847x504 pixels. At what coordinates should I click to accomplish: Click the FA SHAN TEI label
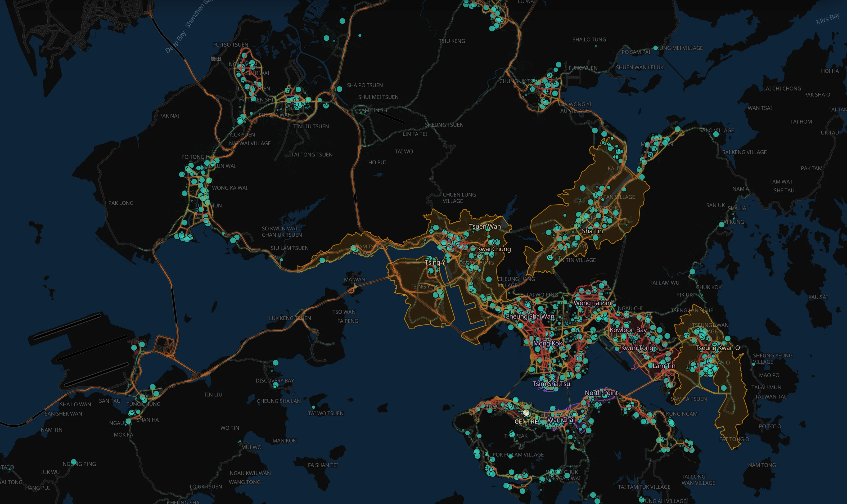click(x=323, y=465)
